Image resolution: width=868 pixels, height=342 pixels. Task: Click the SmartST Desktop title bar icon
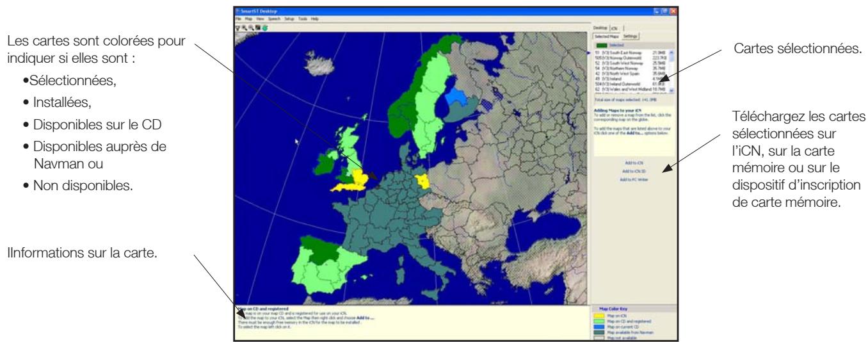238,12
